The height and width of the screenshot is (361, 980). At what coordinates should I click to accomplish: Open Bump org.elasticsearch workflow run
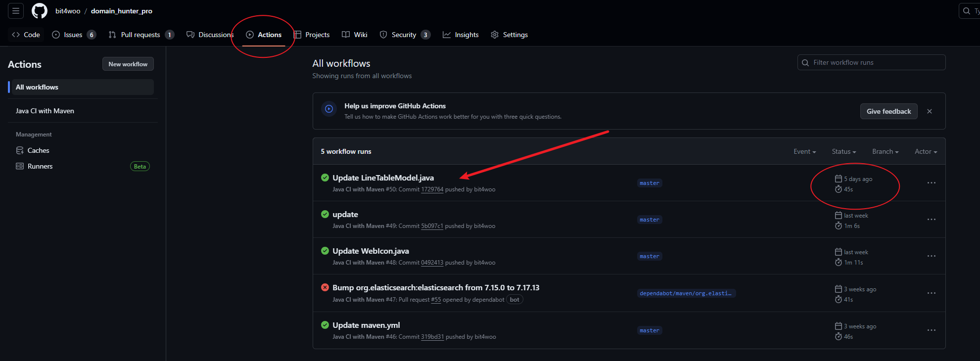pos(436,287)
